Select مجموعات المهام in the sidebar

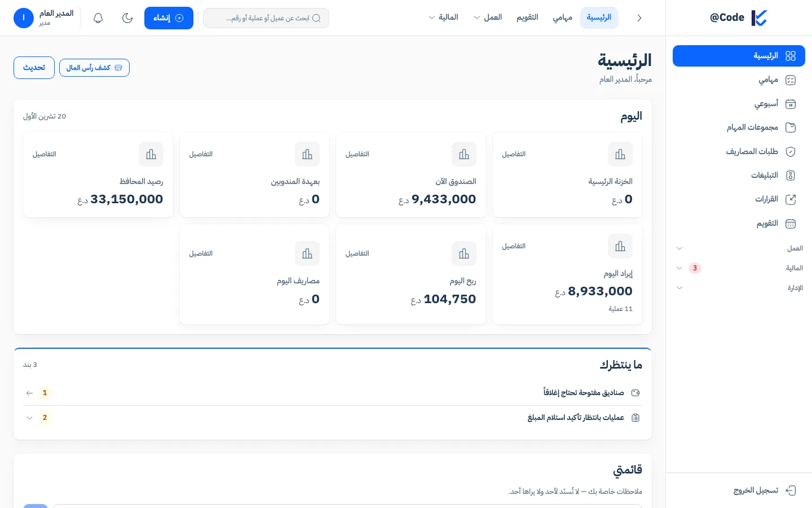coord(739,128)
